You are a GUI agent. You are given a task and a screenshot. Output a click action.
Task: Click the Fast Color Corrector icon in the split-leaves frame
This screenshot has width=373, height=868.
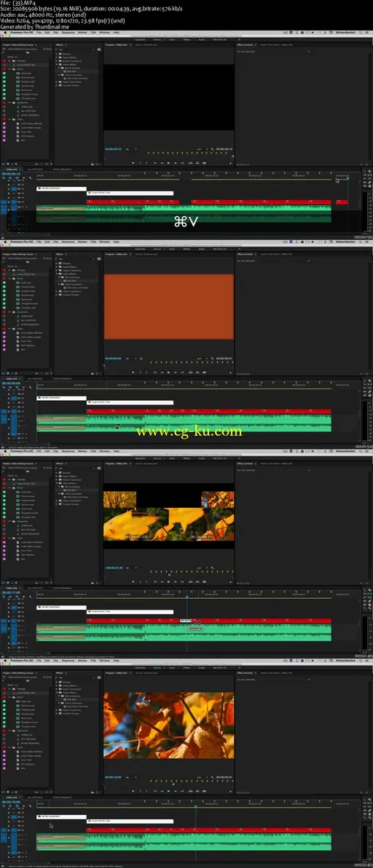coord(65,496)
